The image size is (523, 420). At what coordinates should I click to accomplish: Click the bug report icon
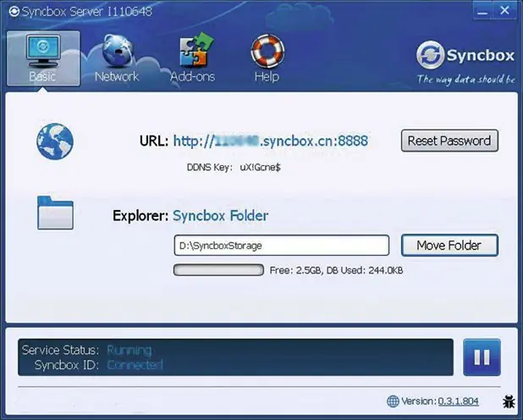[x=509, y=401]
